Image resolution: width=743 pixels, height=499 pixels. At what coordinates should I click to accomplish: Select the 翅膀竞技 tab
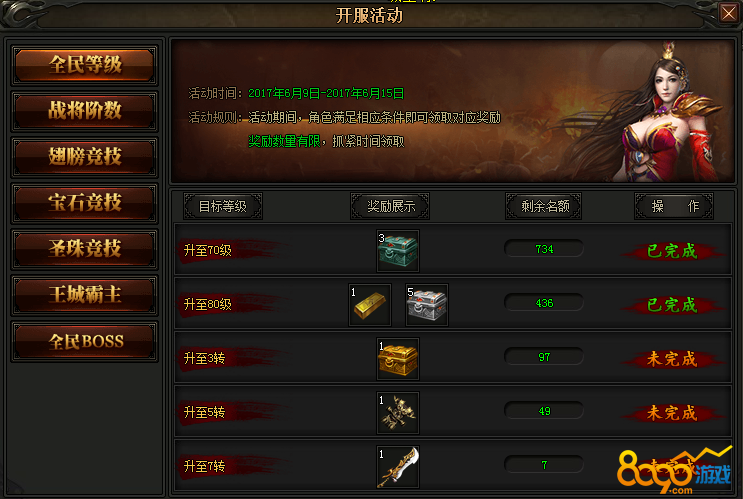pyautogui.click(x=84, y=157)
